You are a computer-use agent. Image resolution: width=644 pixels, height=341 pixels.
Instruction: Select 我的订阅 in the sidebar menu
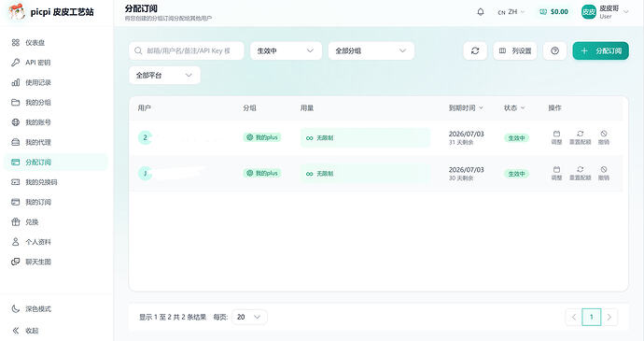56,202
